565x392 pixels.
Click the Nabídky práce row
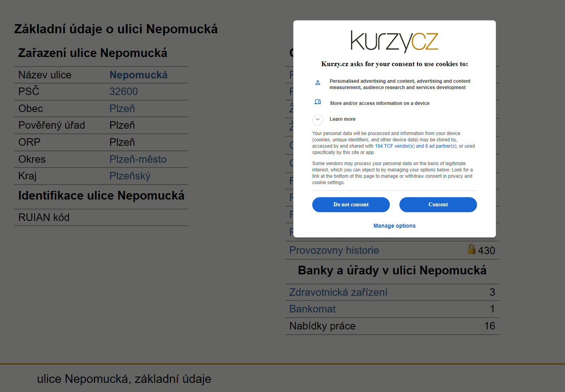click(392, 326)
